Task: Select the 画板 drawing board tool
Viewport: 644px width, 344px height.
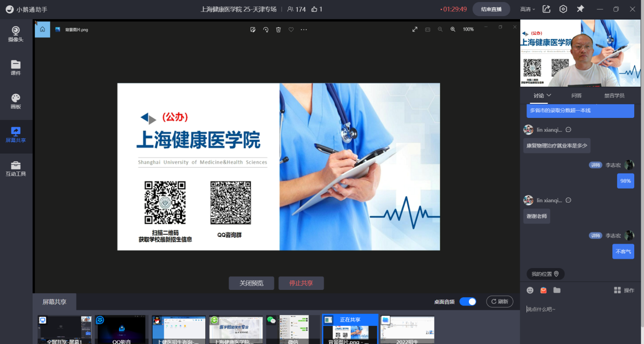Action: (x=16, y=101)
